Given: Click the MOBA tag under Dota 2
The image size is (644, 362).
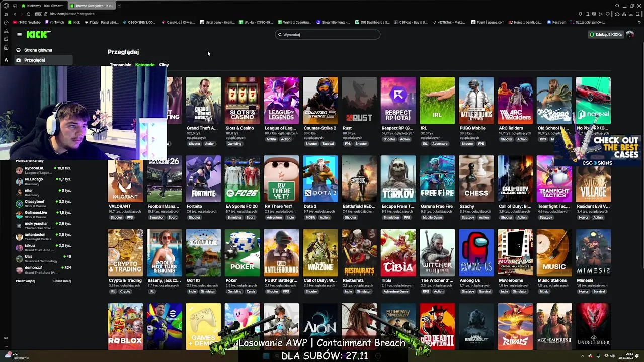Looking at the screenshot, I should coord(310,218).
